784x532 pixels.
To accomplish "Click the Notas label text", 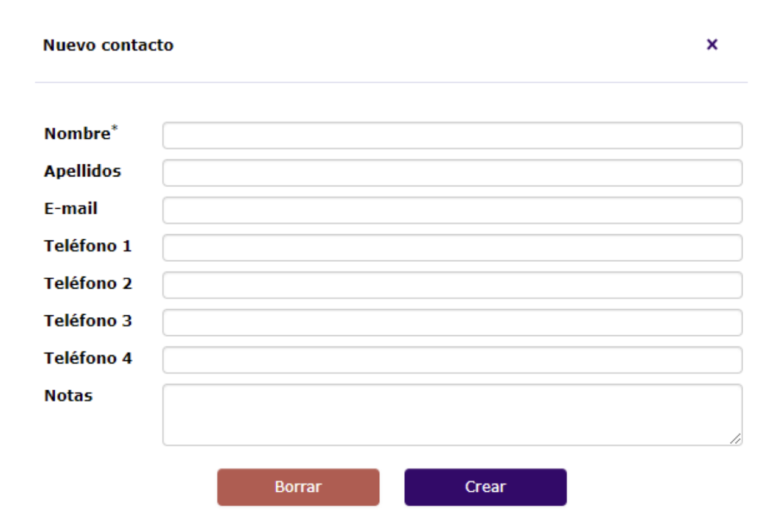I will pyautogui.click(x=68, y=396).
